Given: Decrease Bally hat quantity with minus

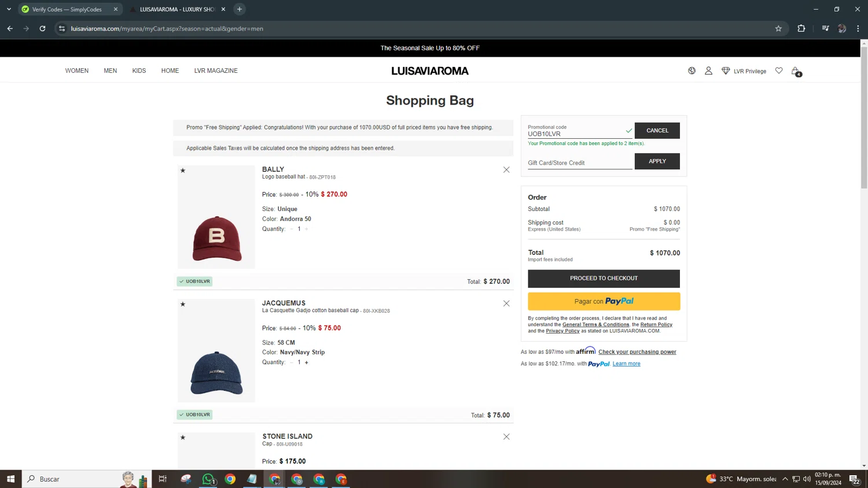Looking at the screenshot, I should click(292, 229).
